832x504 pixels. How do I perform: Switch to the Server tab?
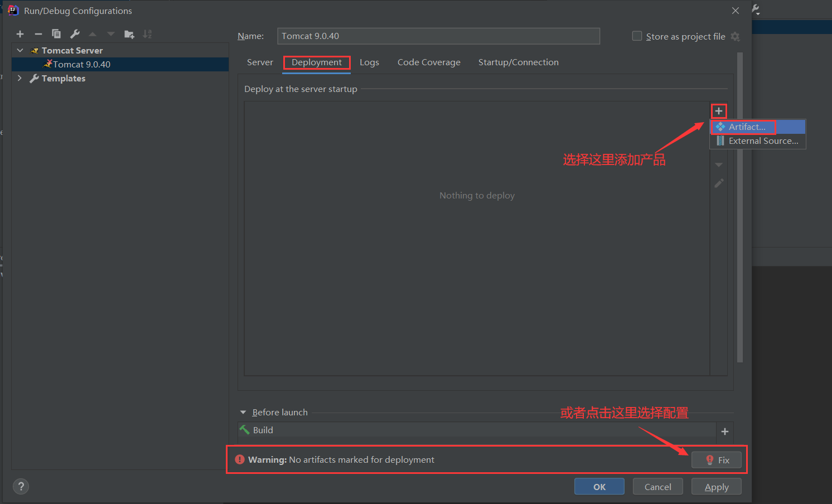[x=260, y=62]
